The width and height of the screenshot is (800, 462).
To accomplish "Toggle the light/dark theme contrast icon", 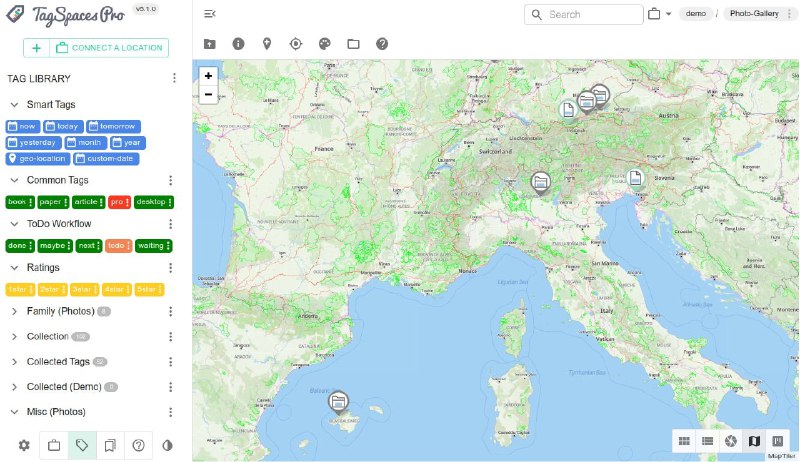I will (167, 445).
